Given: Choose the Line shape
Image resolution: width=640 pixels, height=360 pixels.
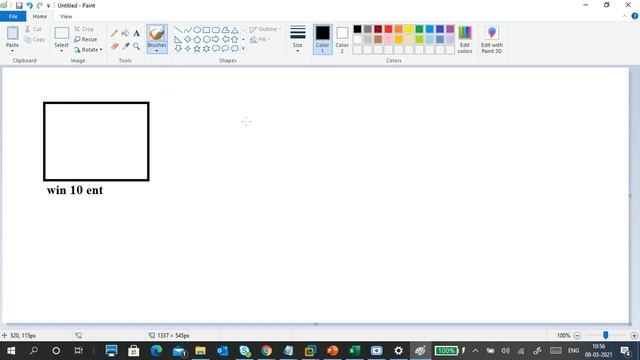Looking at the screenshot, I should point(178,30).
